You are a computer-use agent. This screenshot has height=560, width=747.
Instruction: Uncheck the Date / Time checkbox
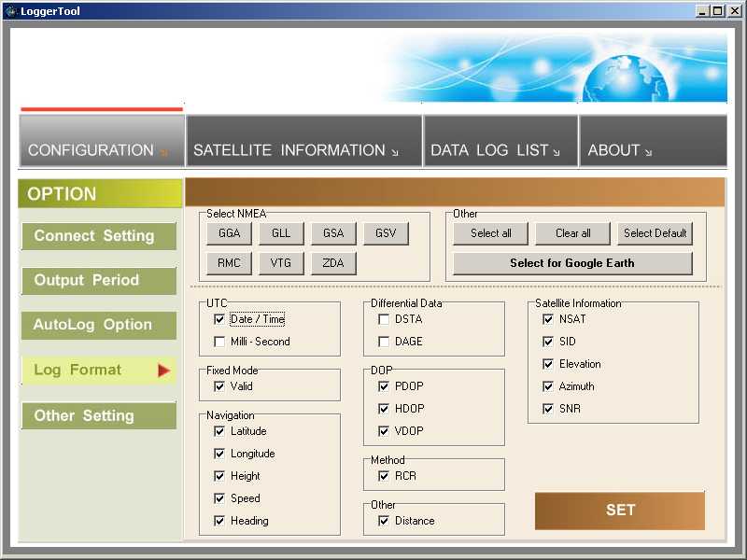tap(219, 319)
